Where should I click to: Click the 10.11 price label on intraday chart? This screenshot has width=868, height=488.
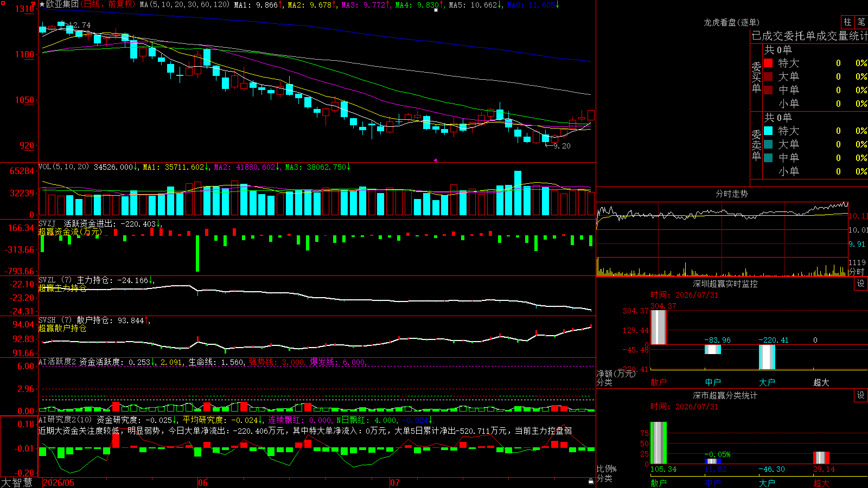coord(858,216)
